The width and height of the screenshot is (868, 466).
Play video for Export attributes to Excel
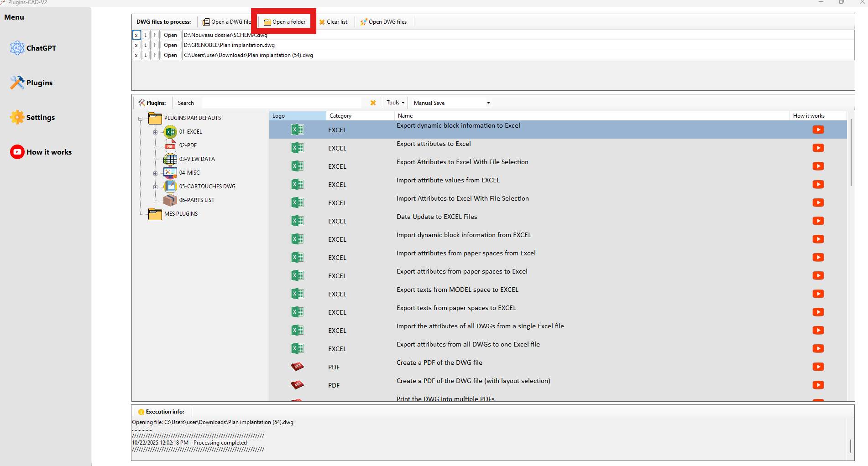818,148
